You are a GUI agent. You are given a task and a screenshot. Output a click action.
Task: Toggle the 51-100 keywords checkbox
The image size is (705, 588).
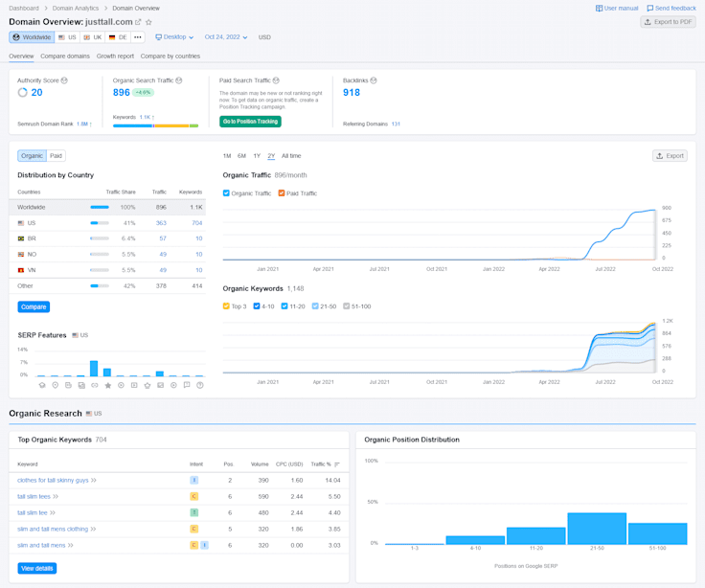(x=346, y=306)
